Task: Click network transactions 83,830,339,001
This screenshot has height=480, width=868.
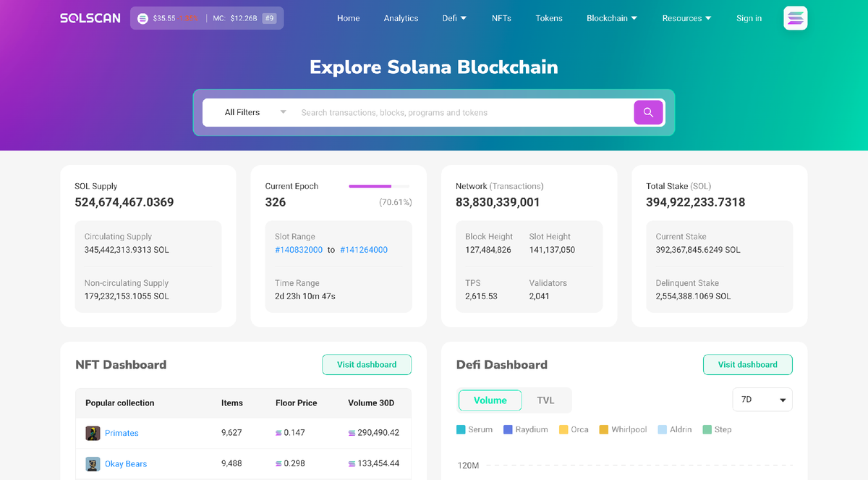Action: [x=498, y=203]
